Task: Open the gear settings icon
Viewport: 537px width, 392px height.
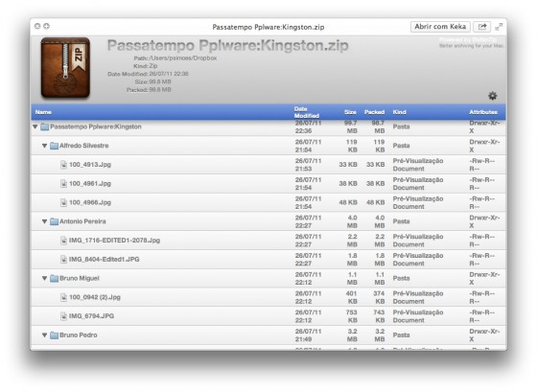Action: tap(493, 96)
